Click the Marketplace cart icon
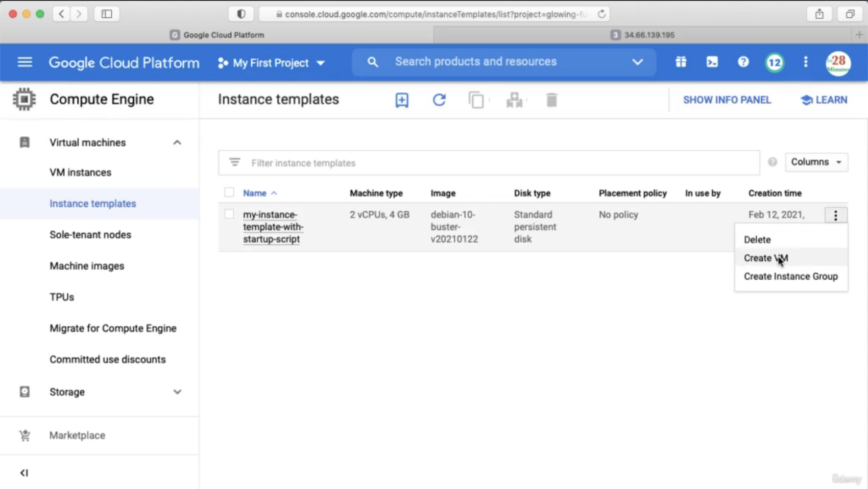Viewport: 868px width, 489px height. click(x=25, y=435)
